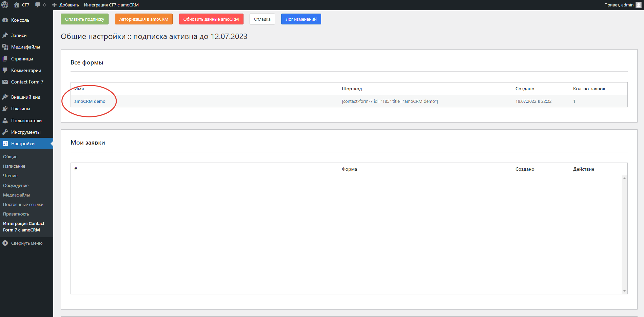Click the Пользователи users icon
The height and width of the screenshot is (317, 644).
click(5, 120)
